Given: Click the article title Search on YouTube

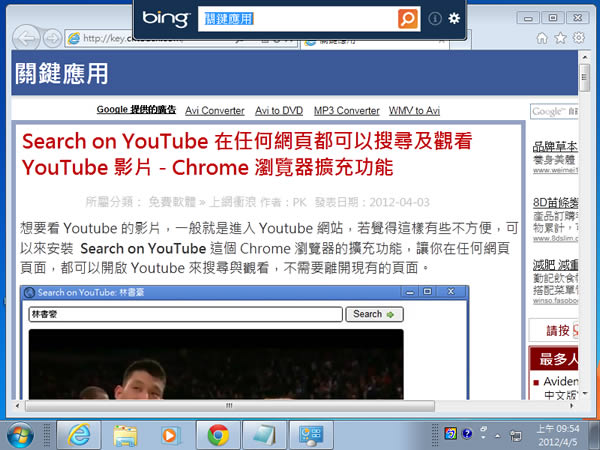Looking at the screenshot, I should [247, 154].
